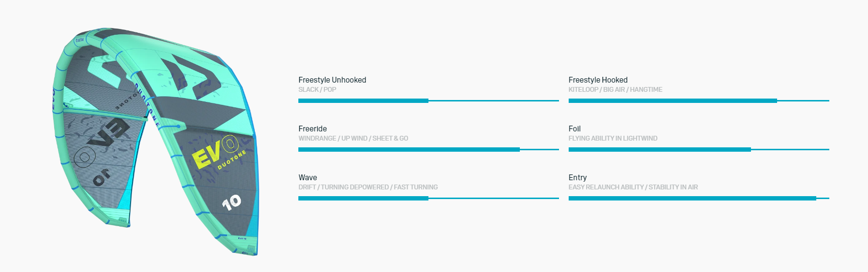This screenshot has width=868, height=272.
Task: Select the Wave heading text
Action: pos(308,177)
